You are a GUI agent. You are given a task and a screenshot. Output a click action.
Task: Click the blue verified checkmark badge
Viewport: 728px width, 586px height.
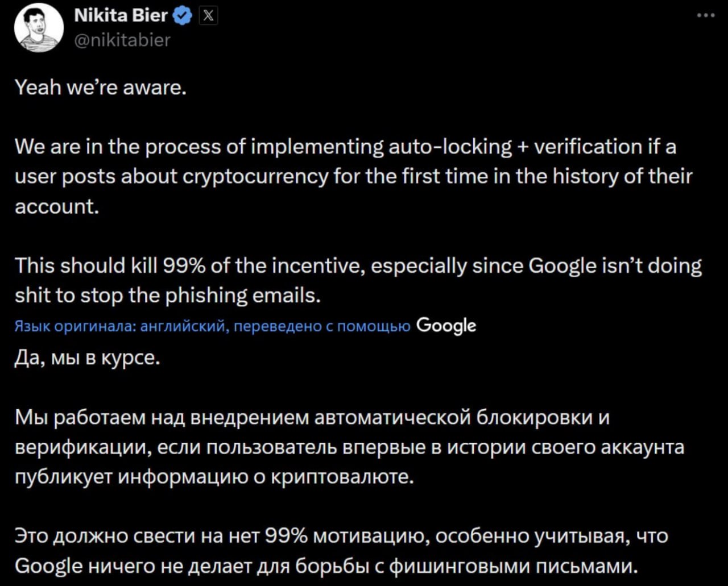[183, 16]
